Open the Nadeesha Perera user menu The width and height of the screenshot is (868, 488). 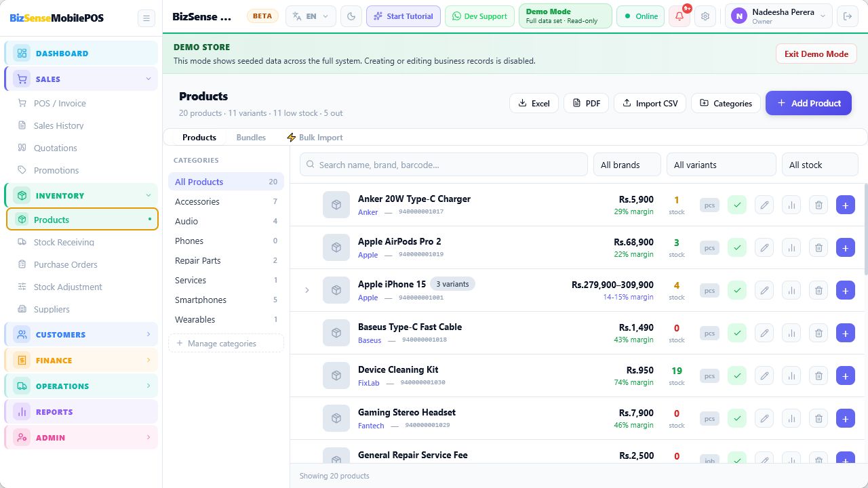click(x=779, y=16)
